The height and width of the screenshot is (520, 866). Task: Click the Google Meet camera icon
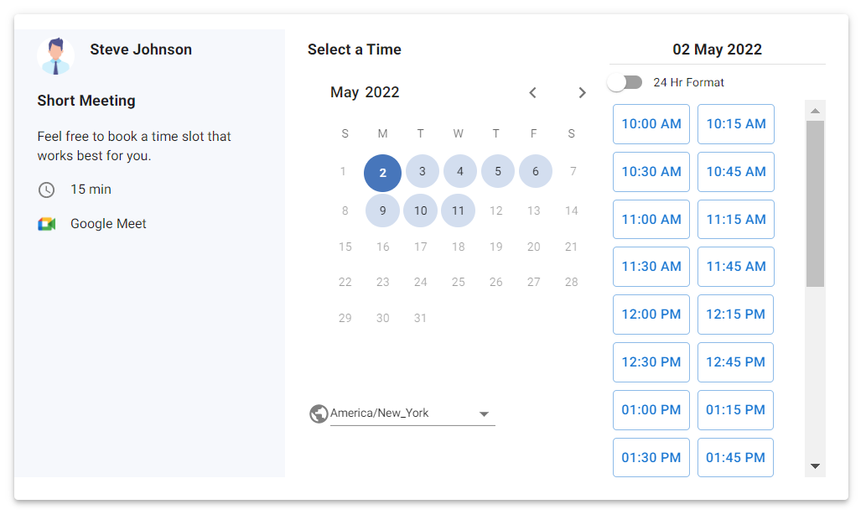click(47, 224)
